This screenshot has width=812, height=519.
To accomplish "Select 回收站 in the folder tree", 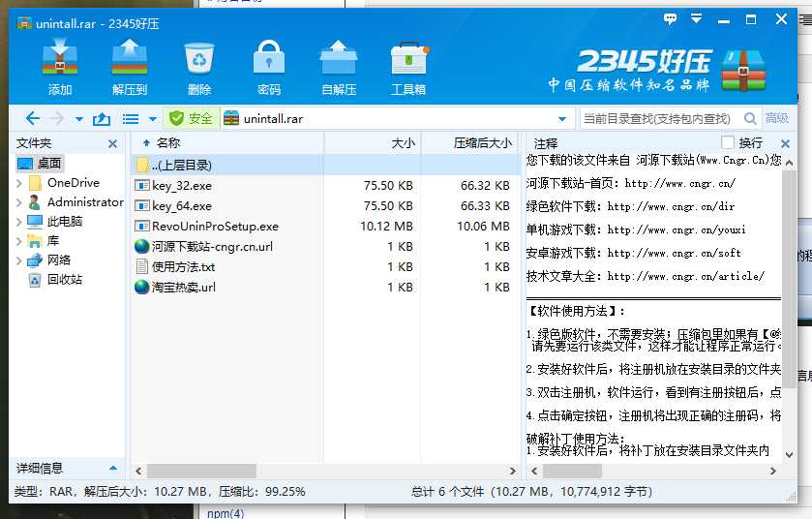I will tap(56, 280).
